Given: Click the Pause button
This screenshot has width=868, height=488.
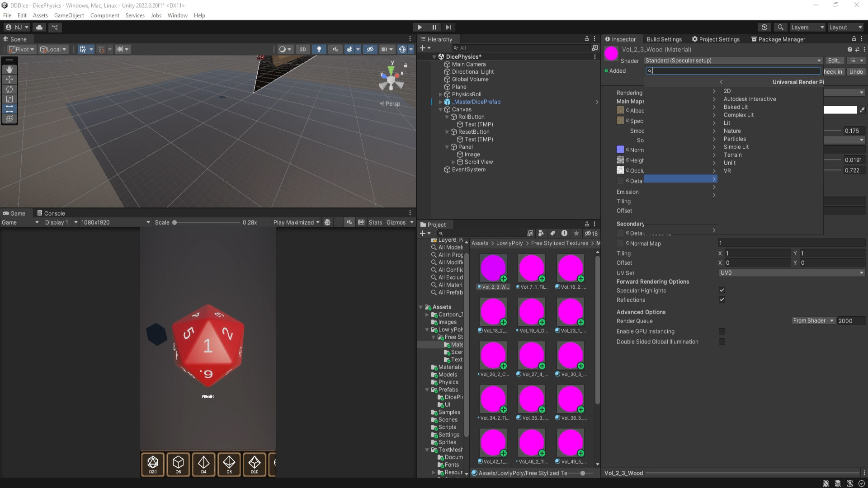Looking at the screenshot, I should click(x=434, y=27).
